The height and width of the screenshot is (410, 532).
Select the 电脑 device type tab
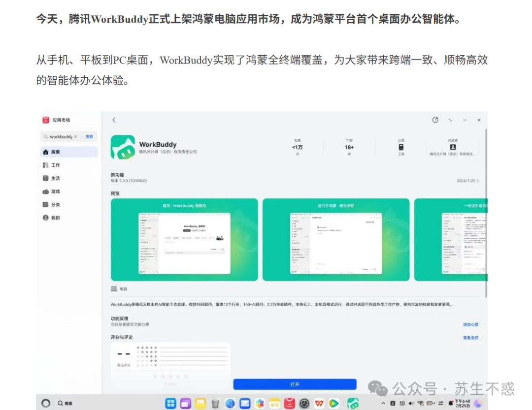(119, 289)
